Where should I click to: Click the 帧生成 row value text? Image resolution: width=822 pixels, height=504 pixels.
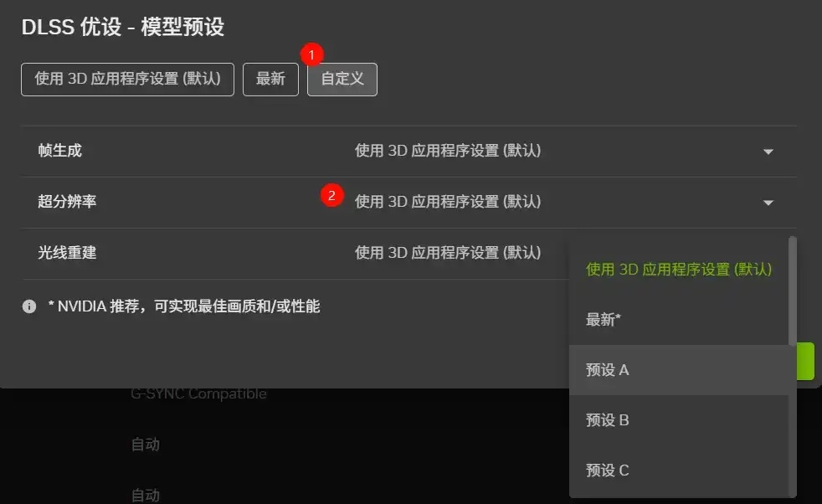coord(448,151)
